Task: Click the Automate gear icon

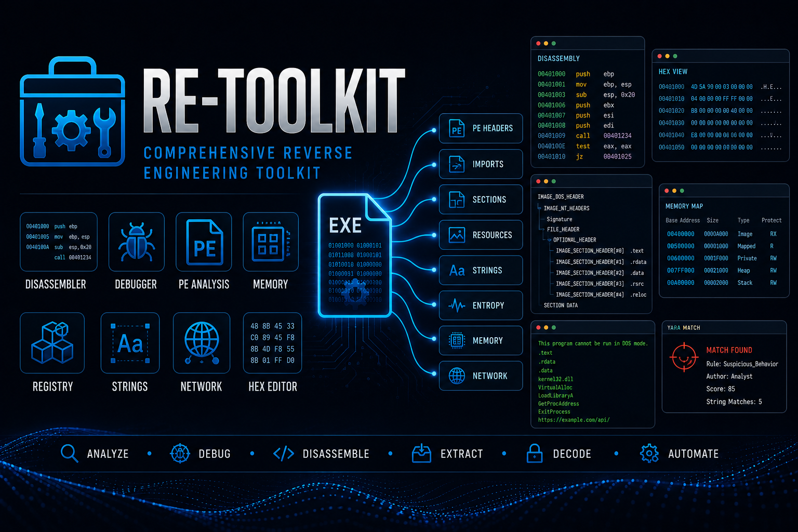Action: click(x=649, y=454)
